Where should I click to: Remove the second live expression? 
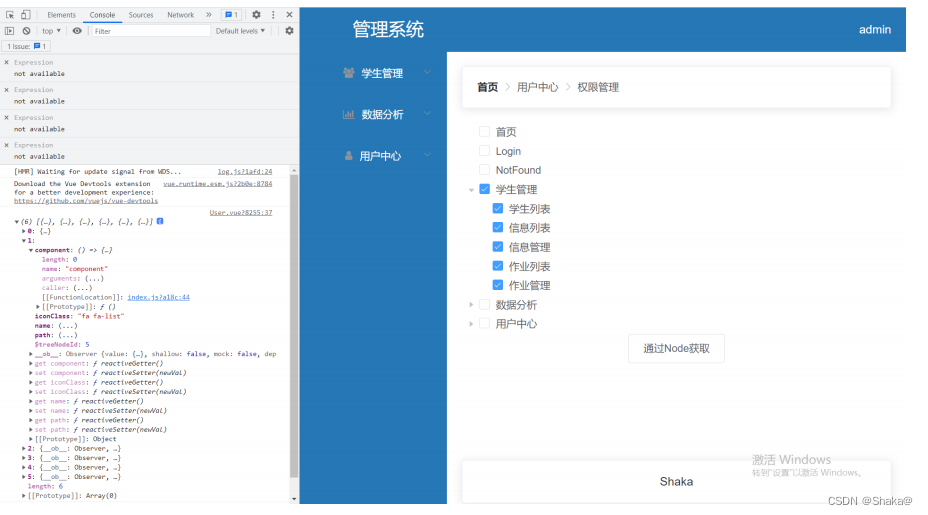point(7,90)
